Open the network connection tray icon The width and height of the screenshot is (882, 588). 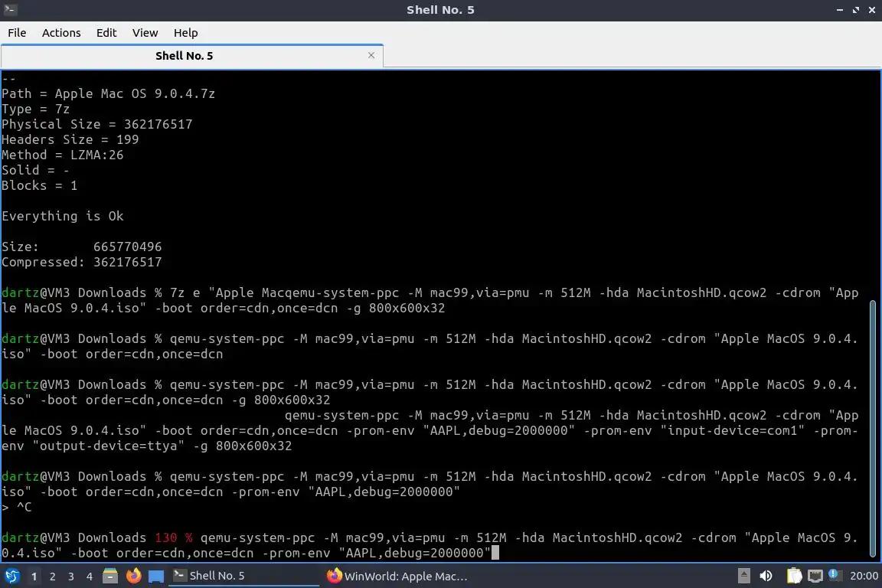pyautogui.click(x=815, y=576)
